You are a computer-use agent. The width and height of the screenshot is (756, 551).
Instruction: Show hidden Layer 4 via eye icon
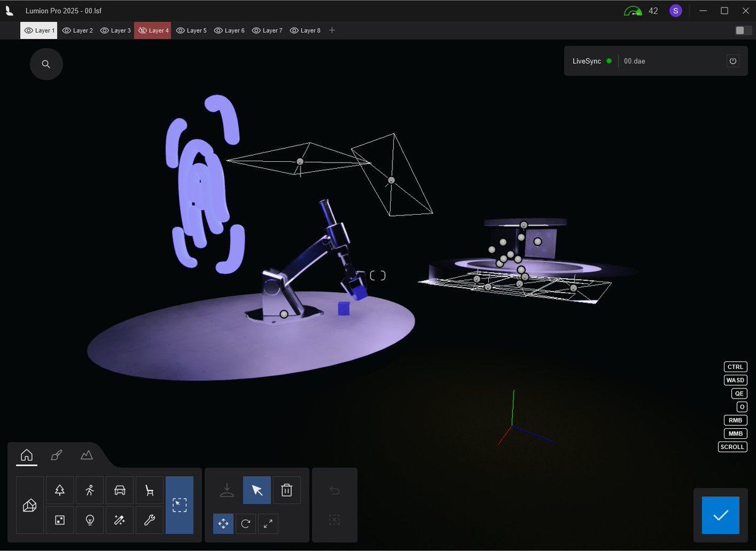coord(142,30)
